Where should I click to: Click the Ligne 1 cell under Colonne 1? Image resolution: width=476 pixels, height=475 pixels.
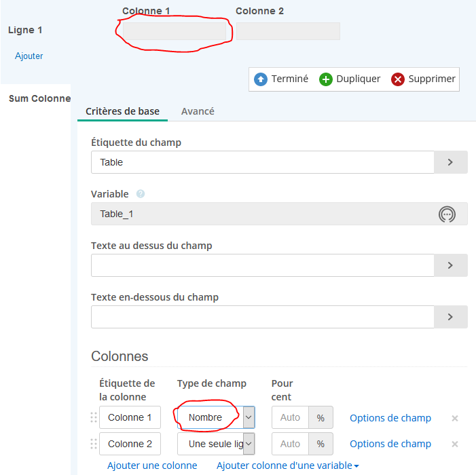click(175, 31)
